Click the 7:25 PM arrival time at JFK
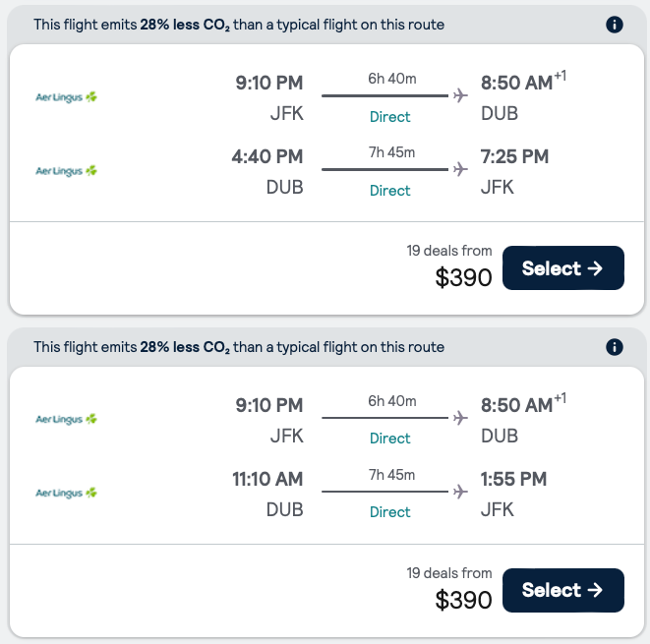The height and width of the screenshot is (644, 650). [x=514, y=156]
